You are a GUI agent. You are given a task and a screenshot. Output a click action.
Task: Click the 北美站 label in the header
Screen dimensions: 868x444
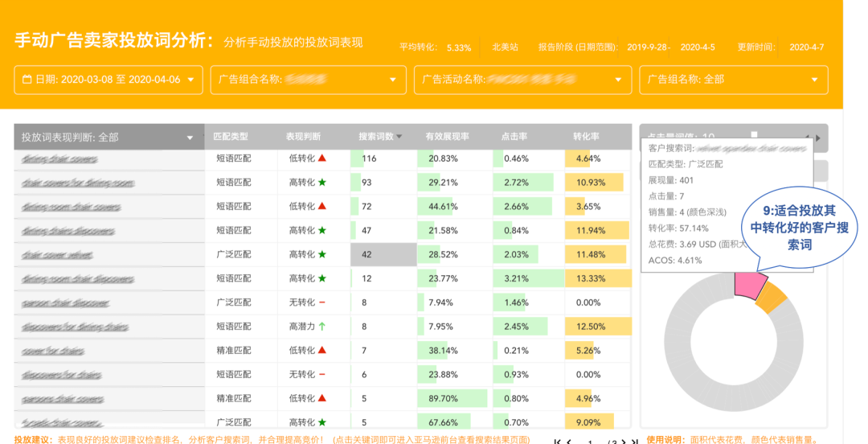[x=505, y=47]
